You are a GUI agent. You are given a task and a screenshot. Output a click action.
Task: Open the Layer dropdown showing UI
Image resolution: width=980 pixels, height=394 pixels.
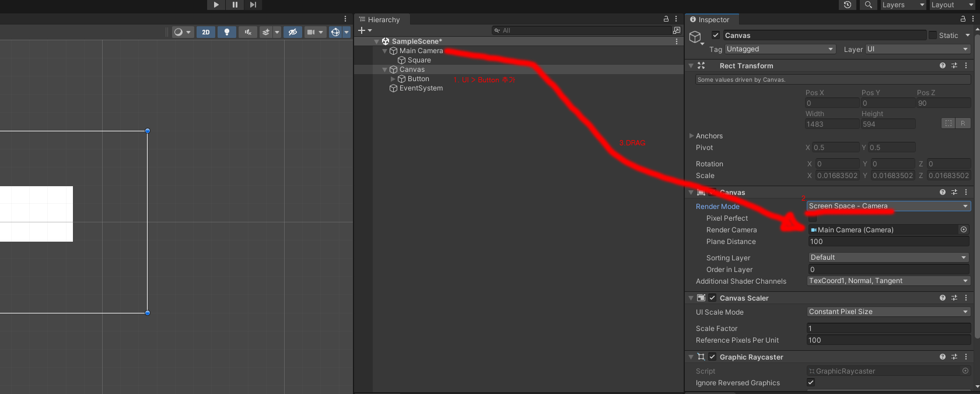pos(918,49)
